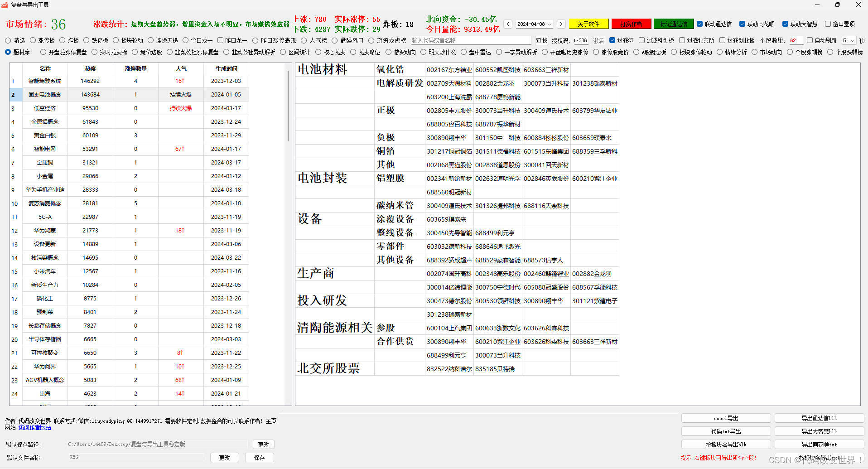The image size is (868, 469).
Task: Click the 激活 activate button
Action: (x=599, y=40)
